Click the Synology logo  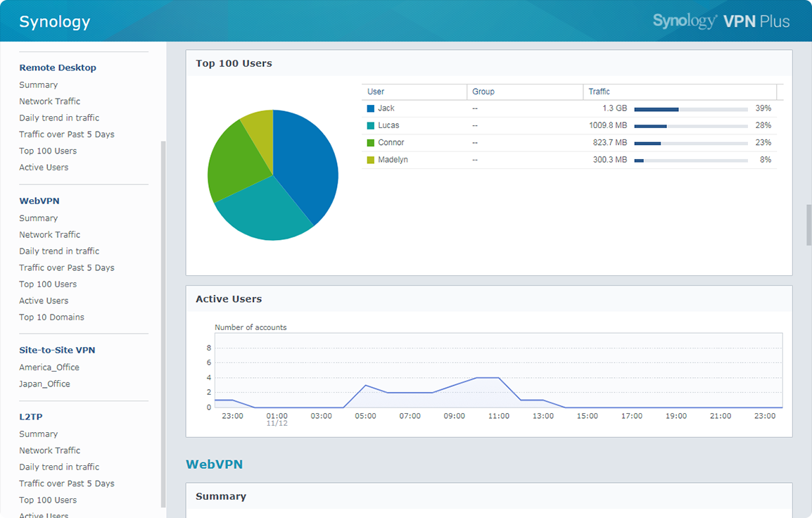pos(54,21)
